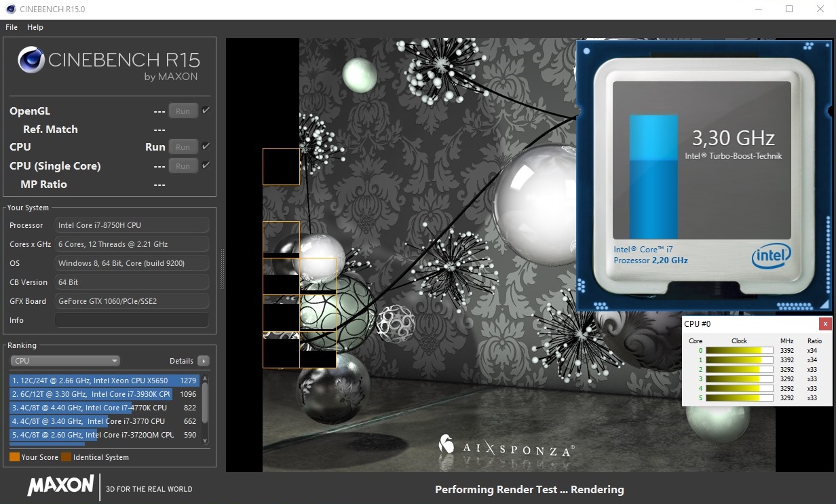Click the OS Windows 8 field
The image size is (836, 504).
[x=132, y=263]
